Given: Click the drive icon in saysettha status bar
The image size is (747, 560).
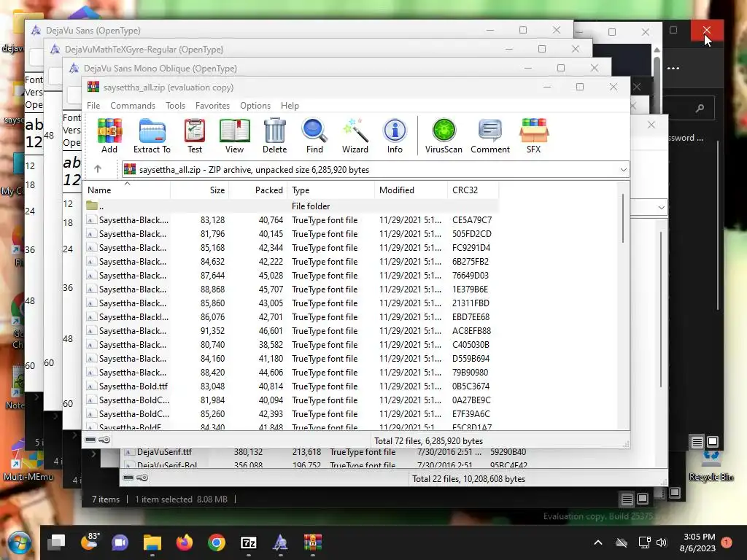Looking at the screenshot, I should [x=90, y=440].
